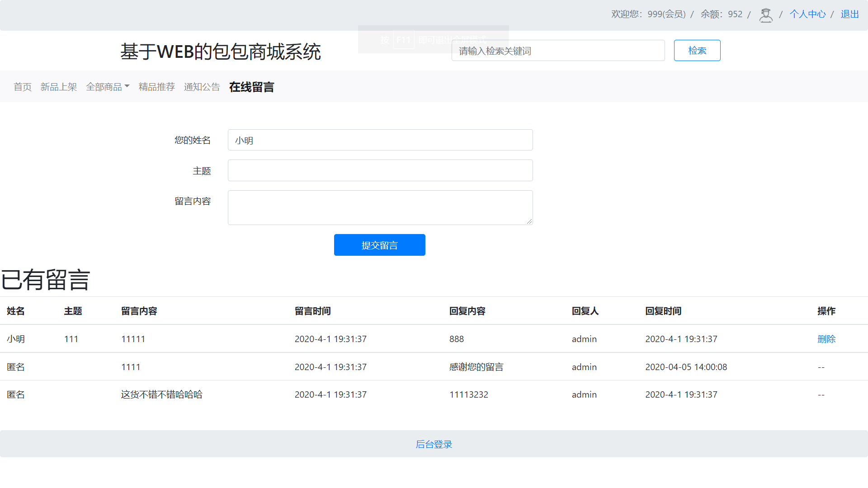Submit with the 提交留言 button

click(x=379, y=245)
